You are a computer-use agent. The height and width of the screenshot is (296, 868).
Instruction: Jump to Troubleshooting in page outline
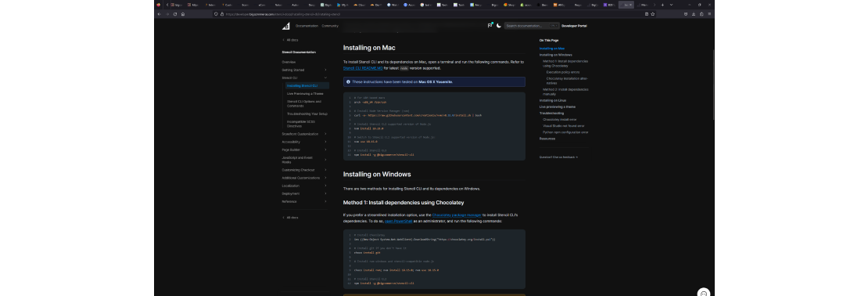[x=551, y=113]
